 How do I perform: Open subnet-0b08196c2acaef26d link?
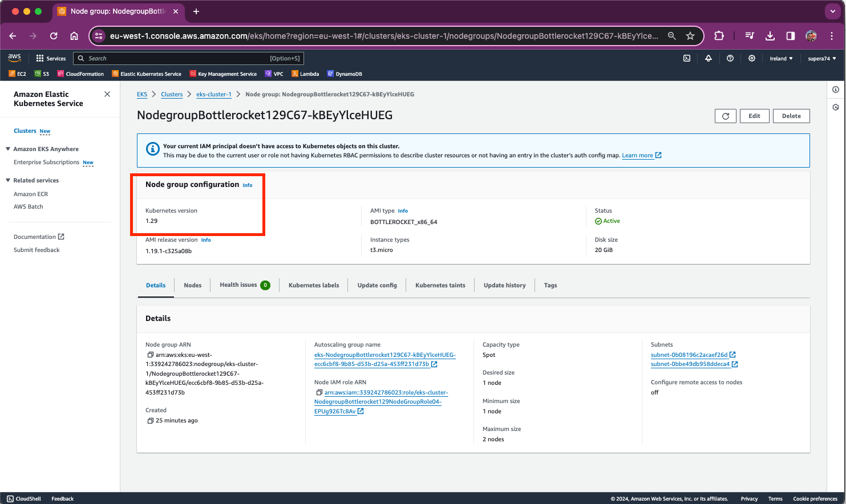tap(693, 355)
